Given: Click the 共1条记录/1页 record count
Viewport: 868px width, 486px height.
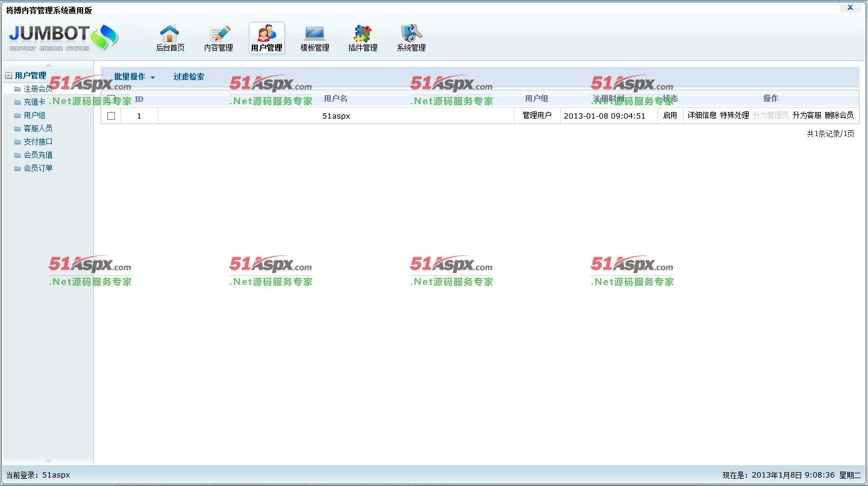Looking at the screenshot, I should click(831, 134).
